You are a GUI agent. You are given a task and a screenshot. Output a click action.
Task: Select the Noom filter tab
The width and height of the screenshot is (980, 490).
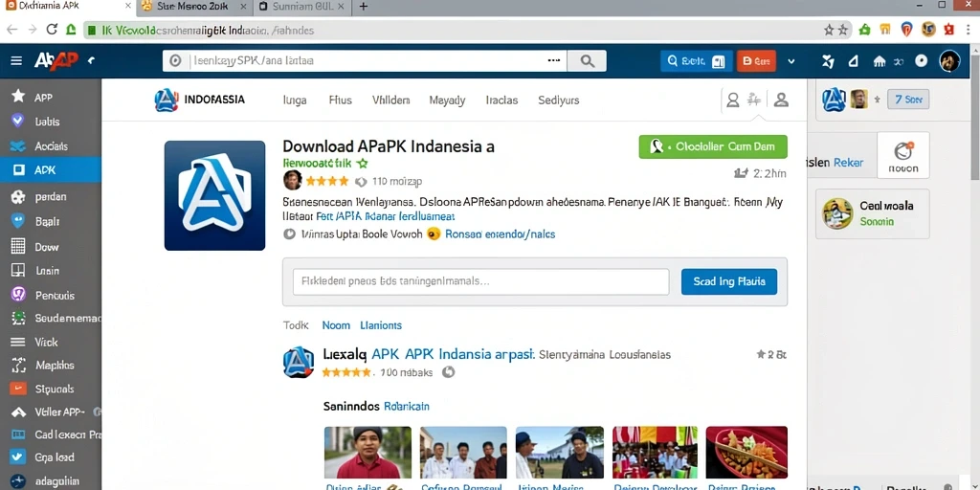pos(336,325)
